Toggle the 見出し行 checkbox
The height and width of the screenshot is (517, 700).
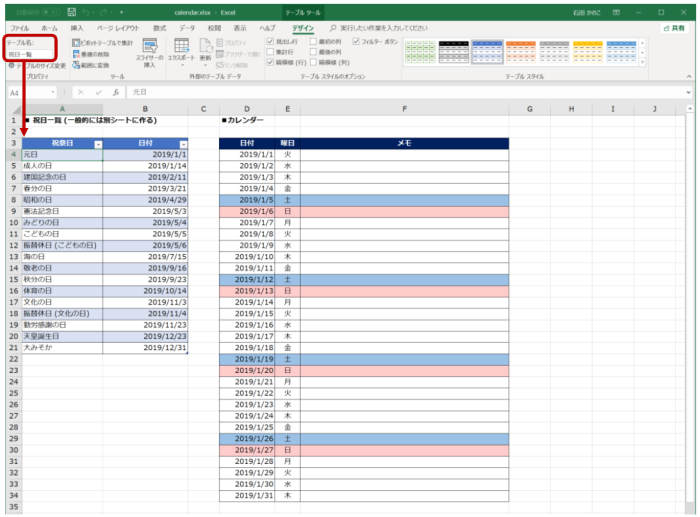click(x=272, y=44)
